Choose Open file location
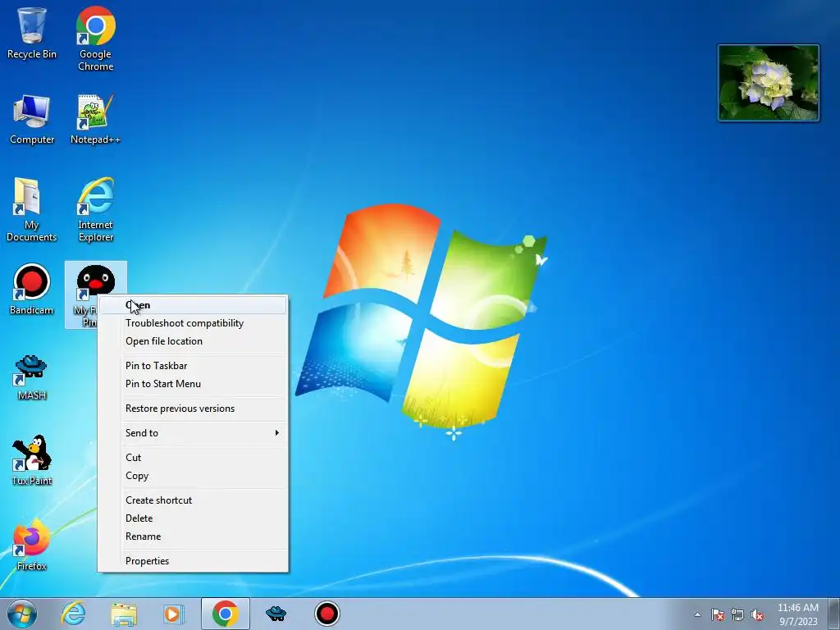 click(194, 341)
